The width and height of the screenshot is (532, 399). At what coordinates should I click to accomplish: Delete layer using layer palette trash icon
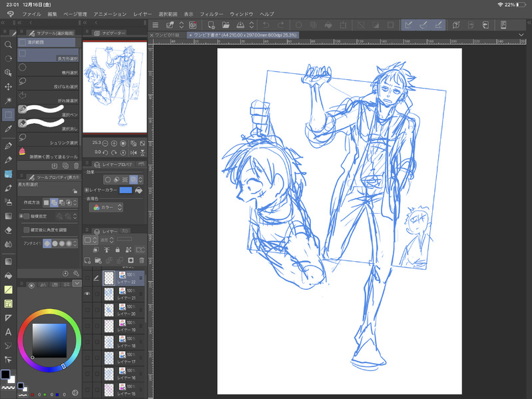click(141, 260)
